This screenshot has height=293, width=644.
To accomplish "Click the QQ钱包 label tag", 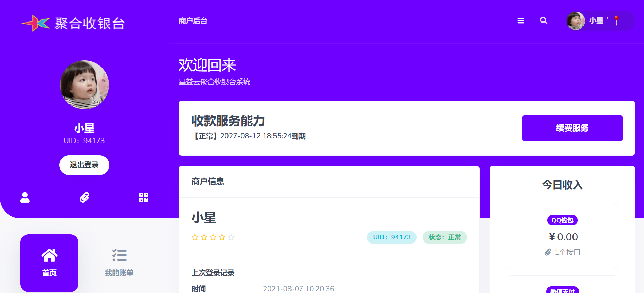I will (562, 220).
